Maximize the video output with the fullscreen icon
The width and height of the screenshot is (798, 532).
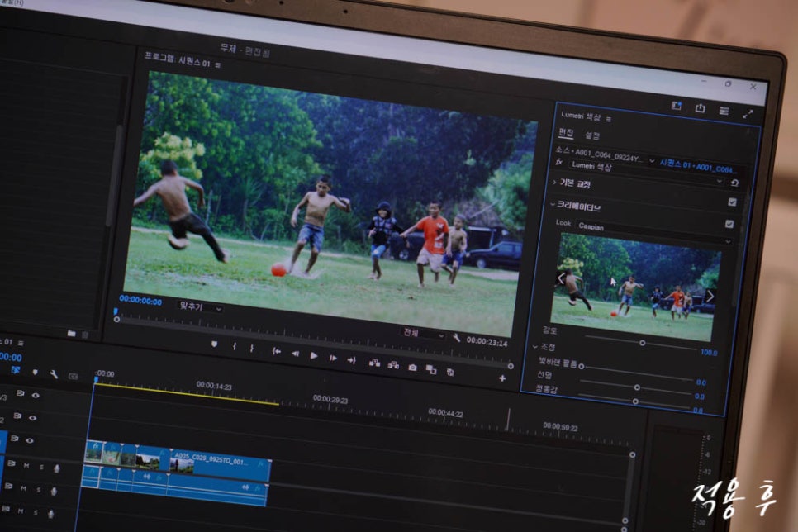(x=748, y=113)
